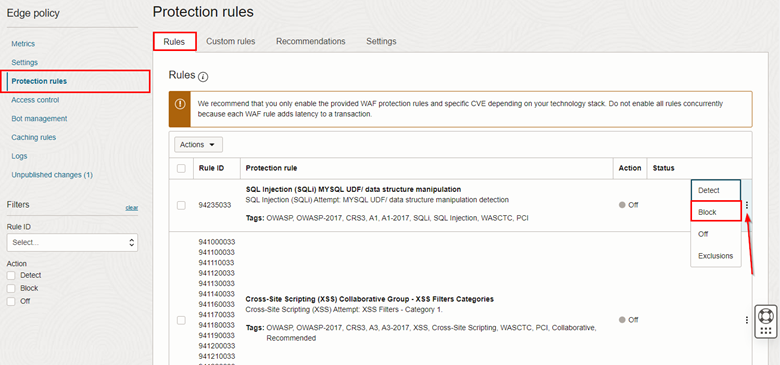
Task: Expand the Actions dropdown button
Action: click(x=198, y=145)
